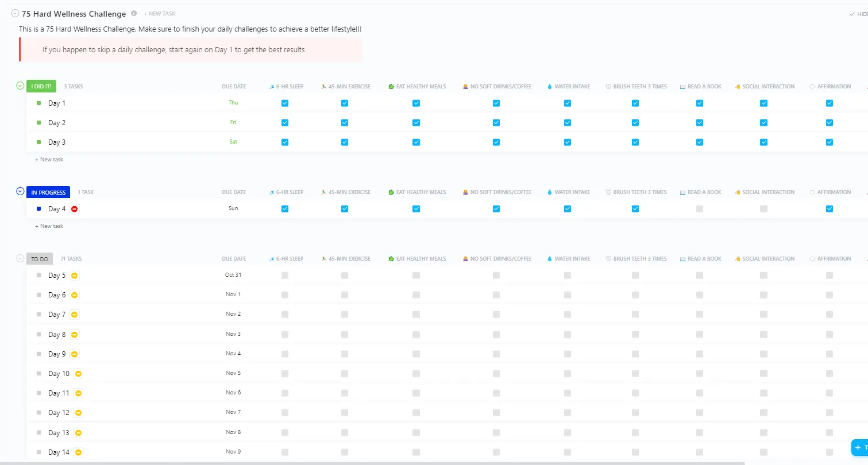Collapse the I DID IT! group
868x465 pixels.
[x=21, y=86]
